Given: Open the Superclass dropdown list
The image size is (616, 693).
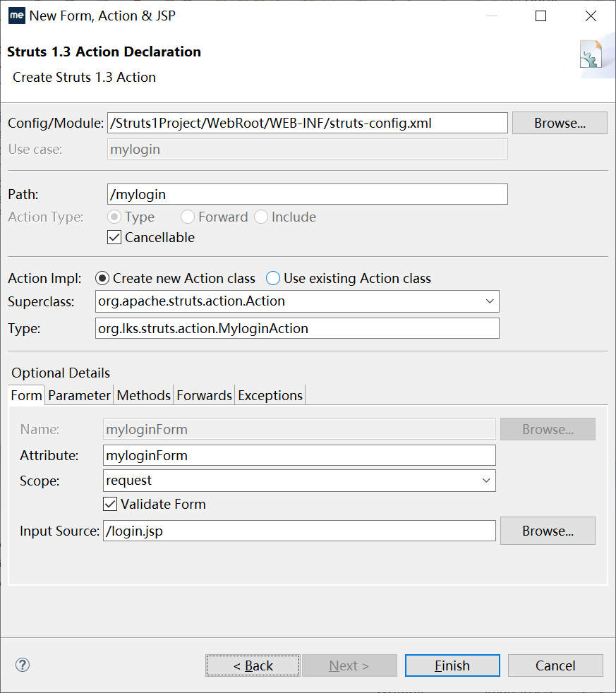Looking at the screenshot, I should [x=490, y=301].
